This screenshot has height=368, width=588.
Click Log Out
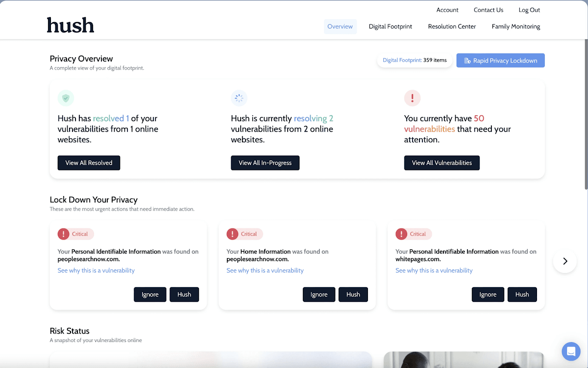(529, 10)
